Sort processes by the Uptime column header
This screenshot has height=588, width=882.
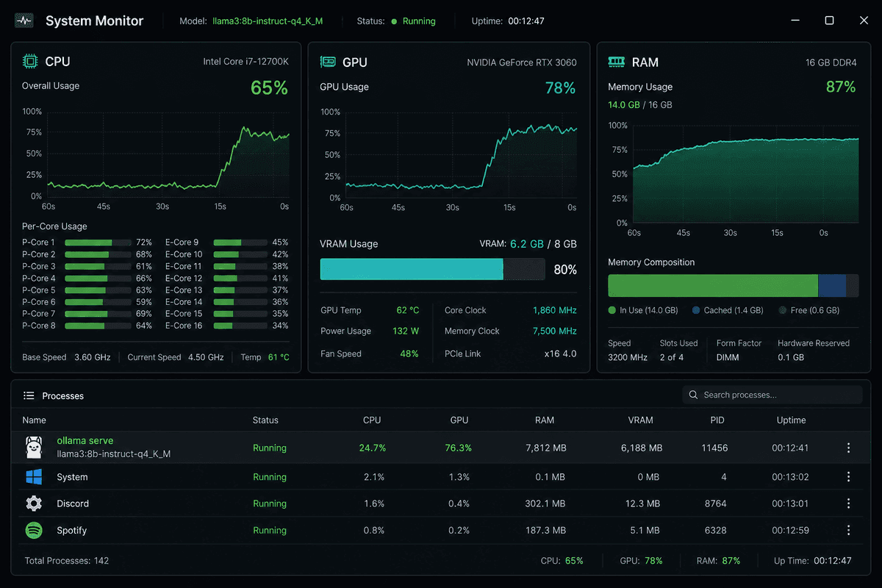(x=791, y=420)
